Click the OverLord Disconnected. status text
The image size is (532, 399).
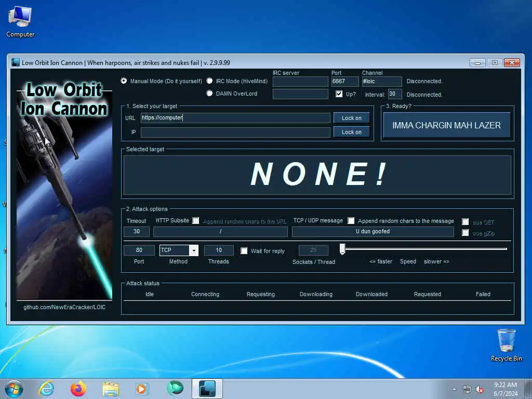coord(424,95)
